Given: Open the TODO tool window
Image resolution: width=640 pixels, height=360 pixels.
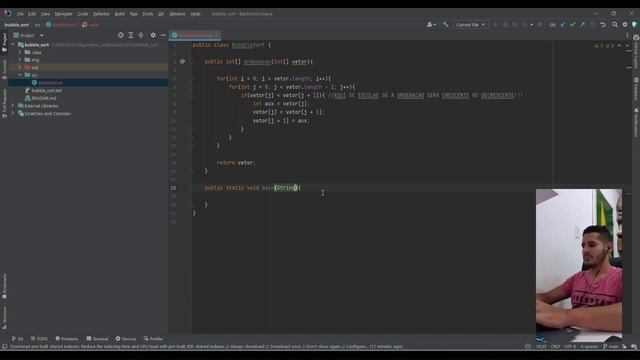Looking at the screenshot, I should coord(39,339).
